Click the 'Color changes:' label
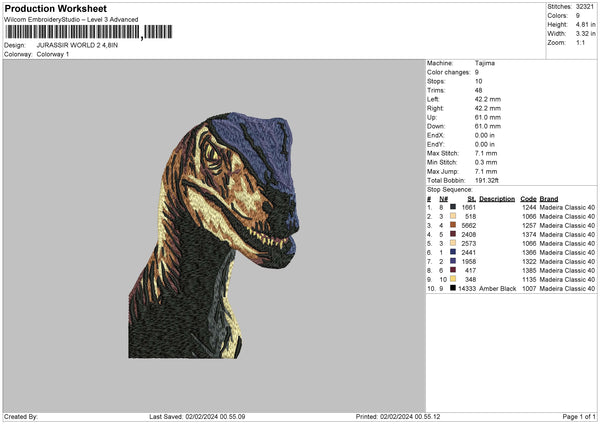600x424 pixels. point(448,72)
